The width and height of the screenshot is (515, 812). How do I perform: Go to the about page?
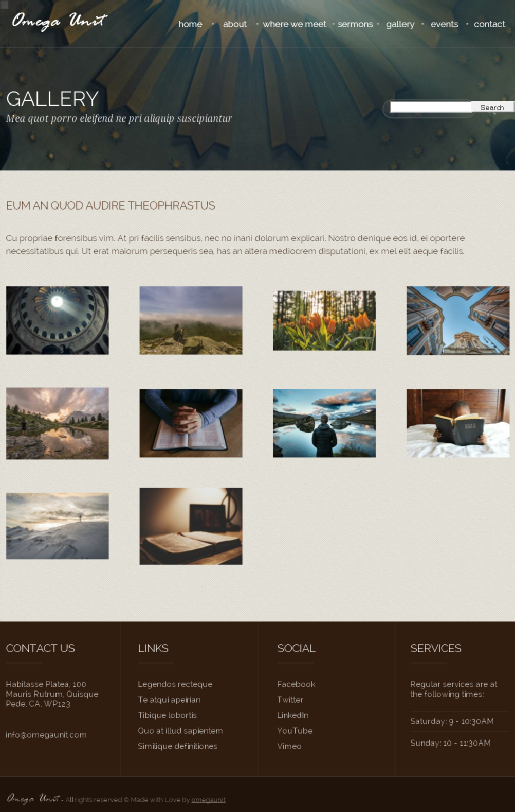pyautogui.click(x=235, y=24)
